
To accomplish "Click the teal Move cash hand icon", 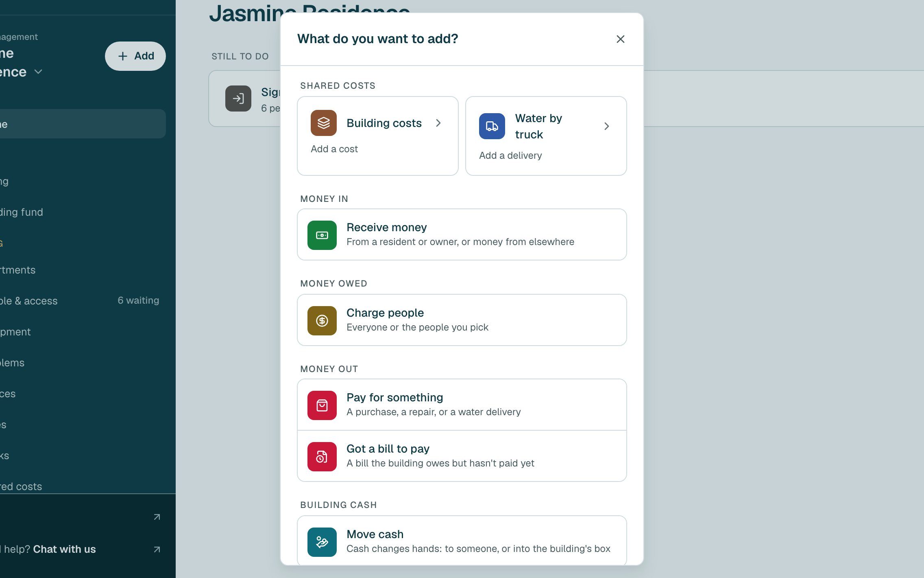I will click(322, 542).
